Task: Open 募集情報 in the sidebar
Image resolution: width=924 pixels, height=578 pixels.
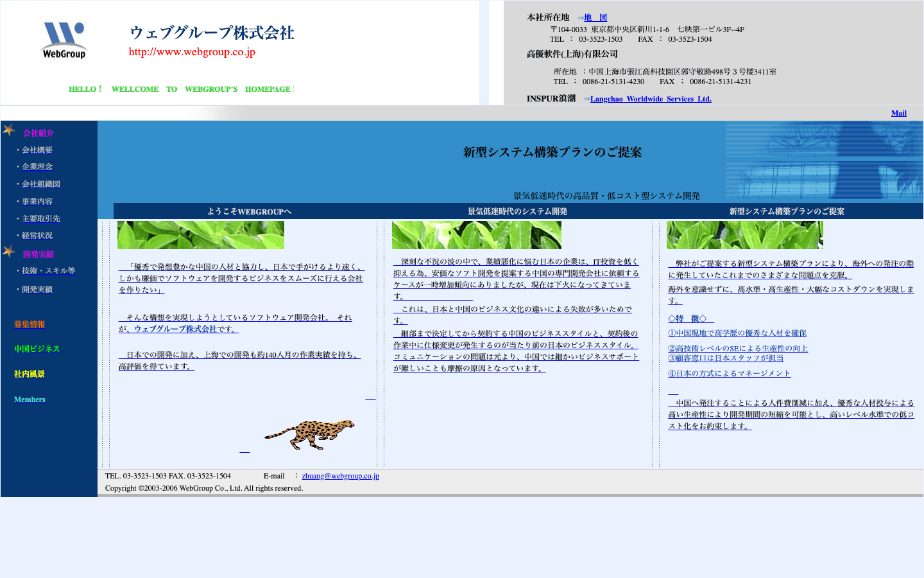Action: [30, 324]
